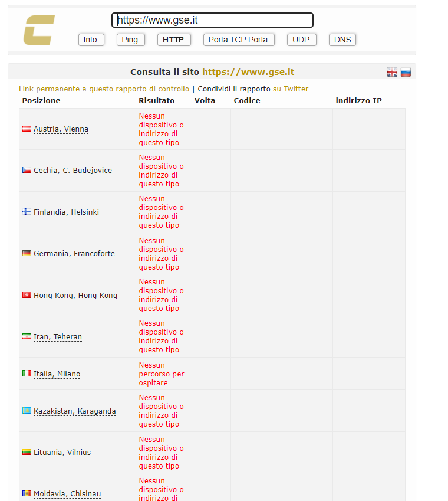Open the DNS check

click(x=342, y=40)
